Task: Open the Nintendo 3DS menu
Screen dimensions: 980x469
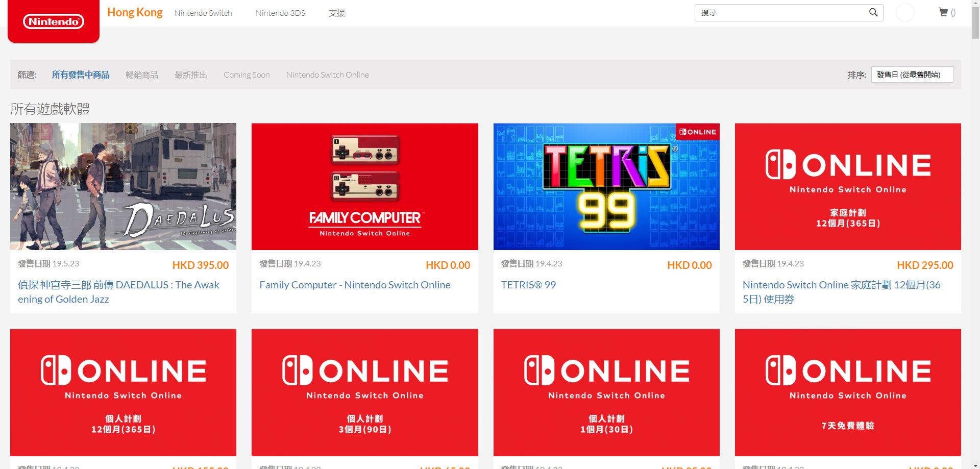Action: (280, 13)
